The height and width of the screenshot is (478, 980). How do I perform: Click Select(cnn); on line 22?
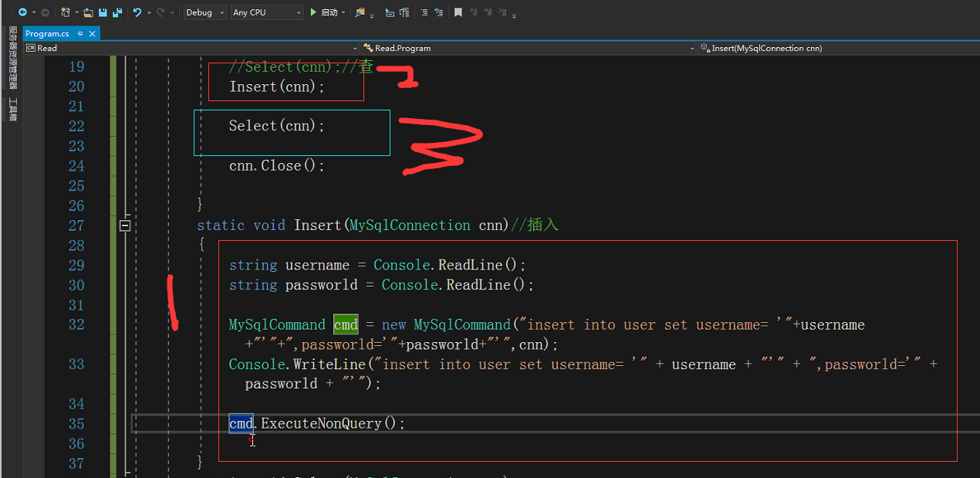point(277,125)
